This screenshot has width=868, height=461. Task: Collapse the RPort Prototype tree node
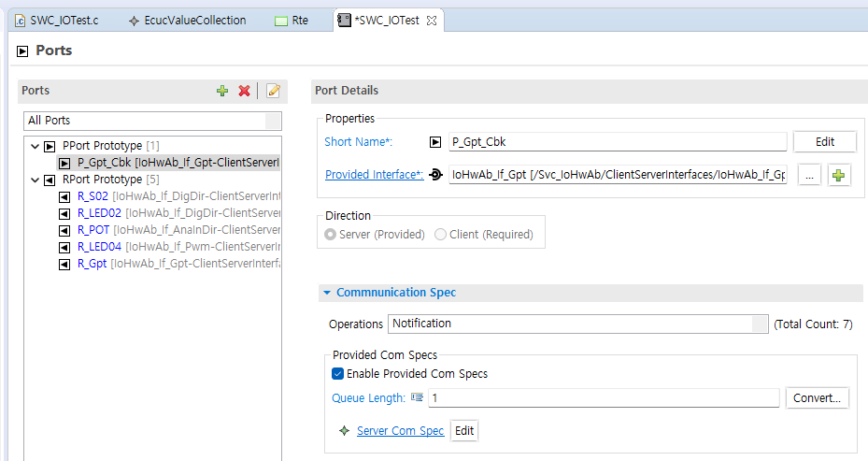pyautogui.click(x=36, y=180)
